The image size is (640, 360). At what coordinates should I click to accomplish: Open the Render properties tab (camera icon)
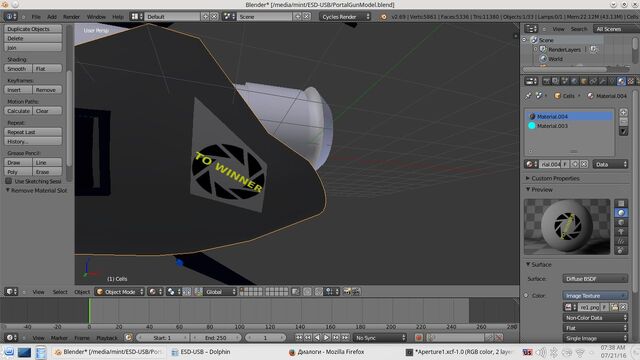546,81
